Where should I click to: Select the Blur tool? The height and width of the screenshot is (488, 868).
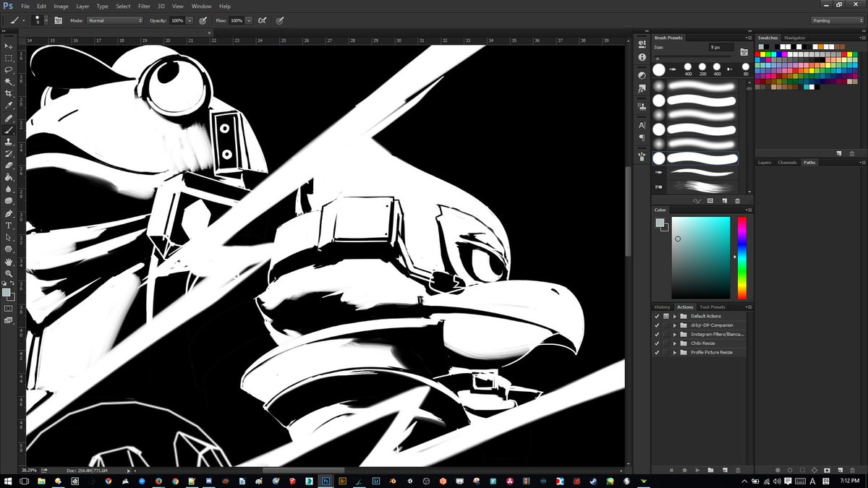9,189
